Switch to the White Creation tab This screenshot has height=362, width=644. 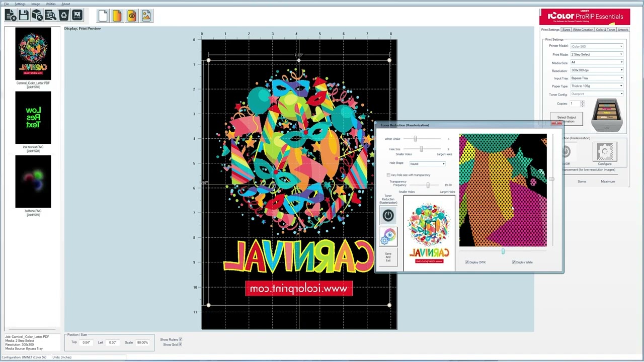(x=583, y=30)
